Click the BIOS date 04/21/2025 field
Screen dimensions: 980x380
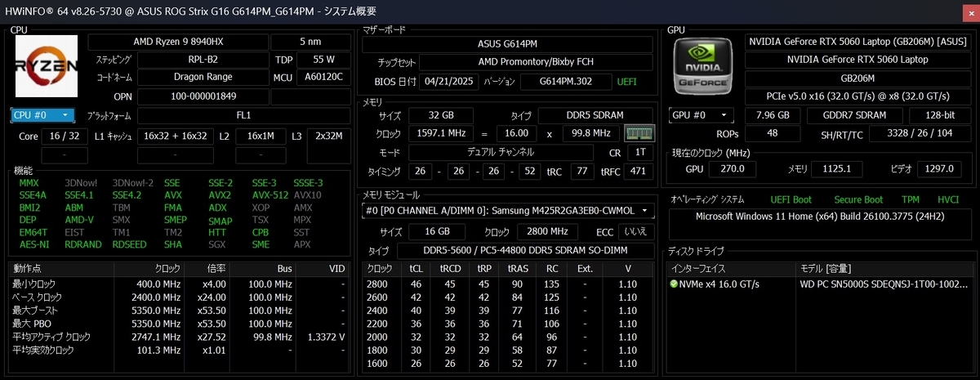click(449, 81)
